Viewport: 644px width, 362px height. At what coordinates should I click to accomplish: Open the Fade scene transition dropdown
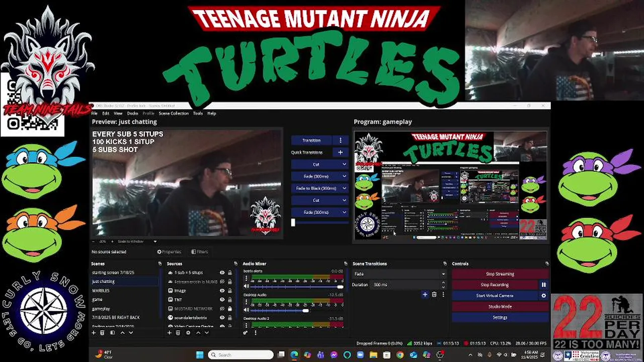click(399, 274)
